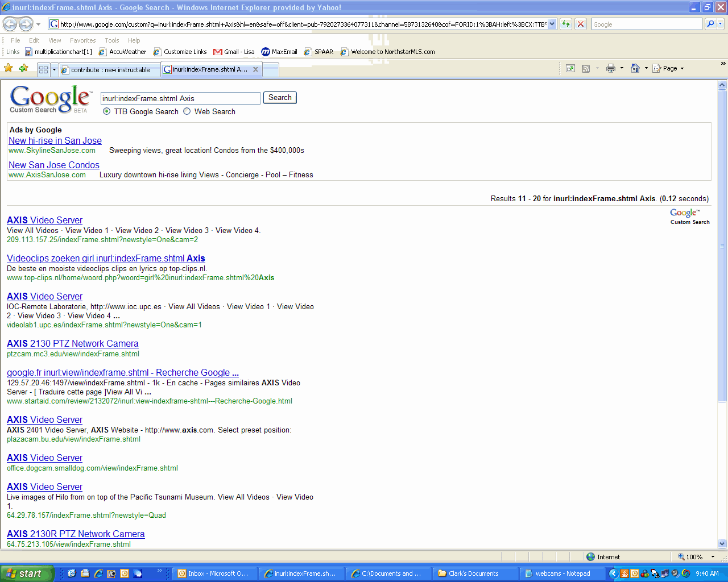Click the scroll up arrow of the page scrollbar
The width and height of the screenshot is (728, 582).
[722, 85]
